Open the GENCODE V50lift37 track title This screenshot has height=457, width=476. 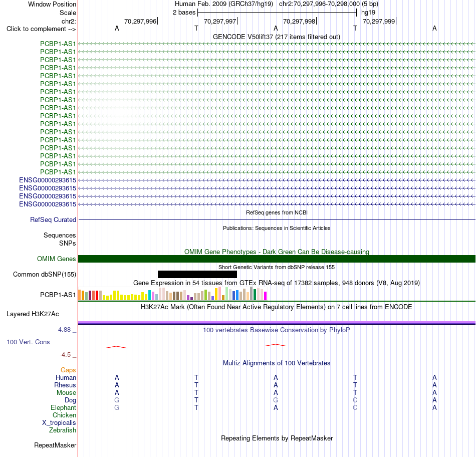point(276,37)
